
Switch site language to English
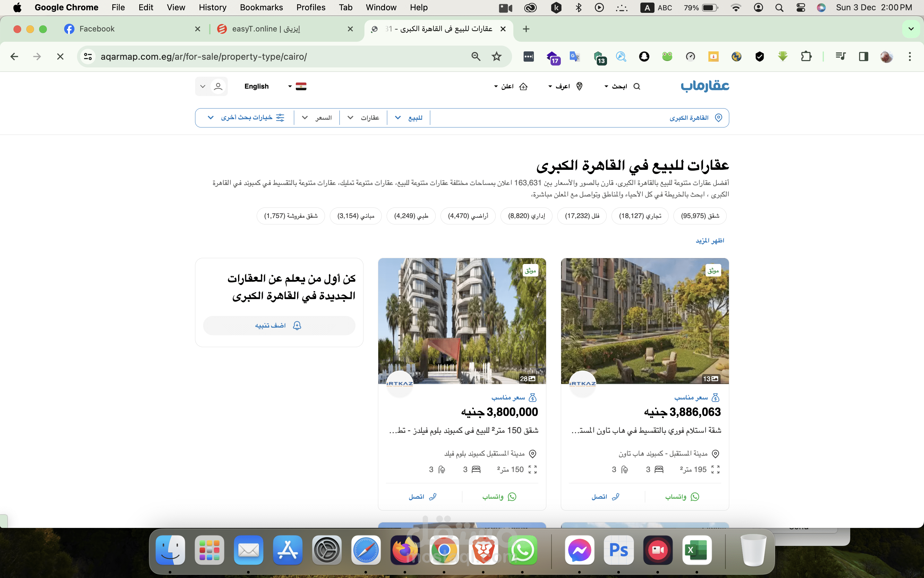(x=257, y=86)
